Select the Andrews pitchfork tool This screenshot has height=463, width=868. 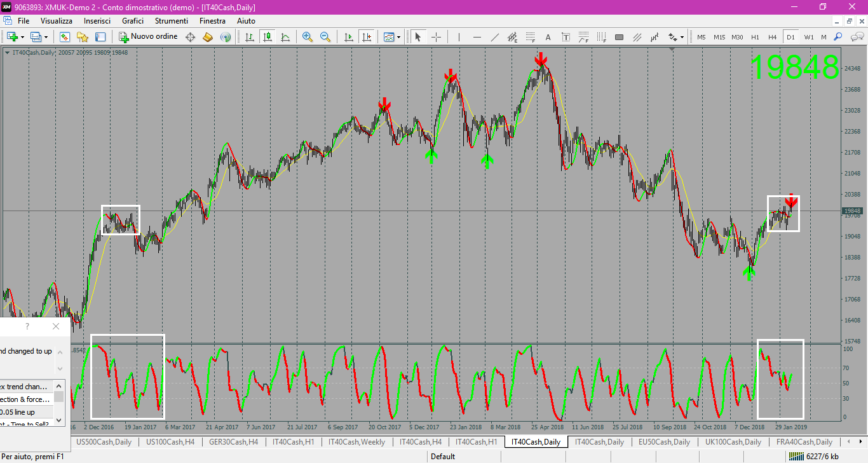point(654,37)
